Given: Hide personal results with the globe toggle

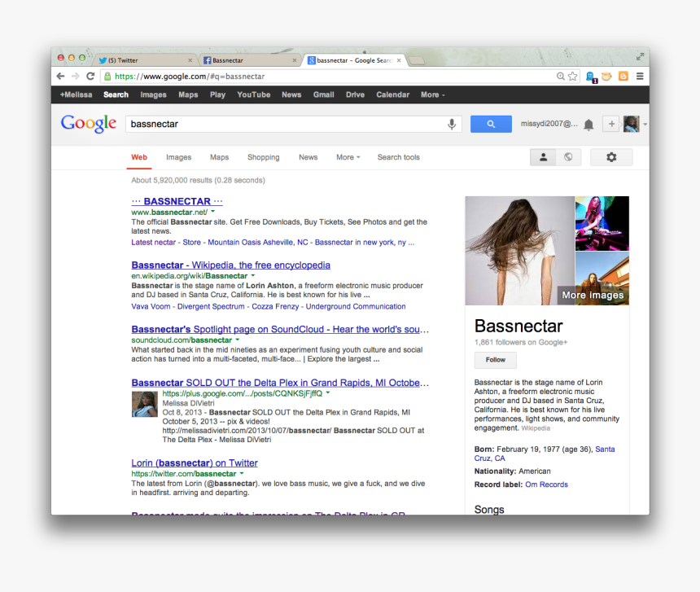Looking at the screenshot, I should click(568, 157).
